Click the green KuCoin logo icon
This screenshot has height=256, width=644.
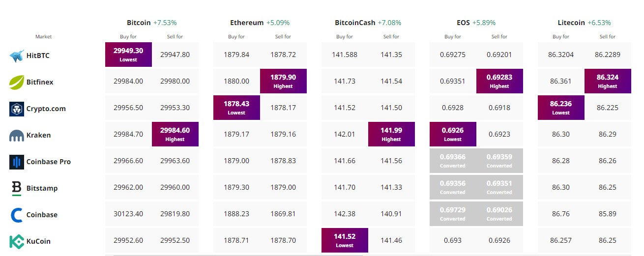tap(17, 241)
